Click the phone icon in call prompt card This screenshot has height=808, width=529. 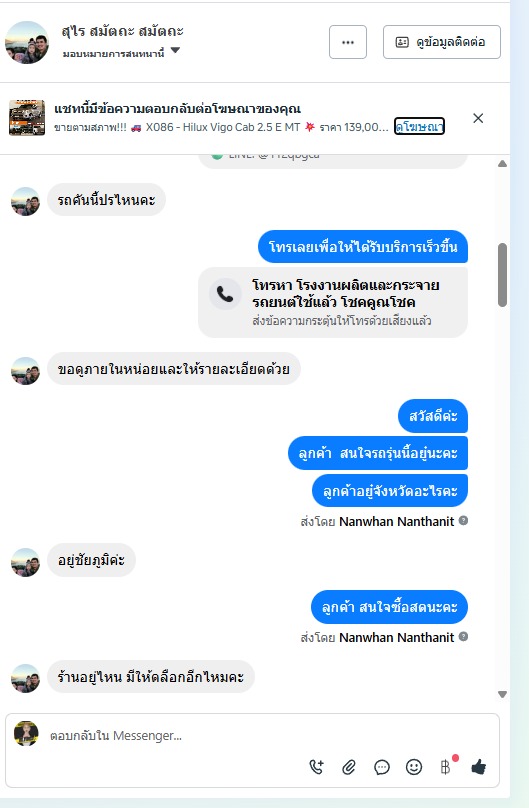coord(225,294)
